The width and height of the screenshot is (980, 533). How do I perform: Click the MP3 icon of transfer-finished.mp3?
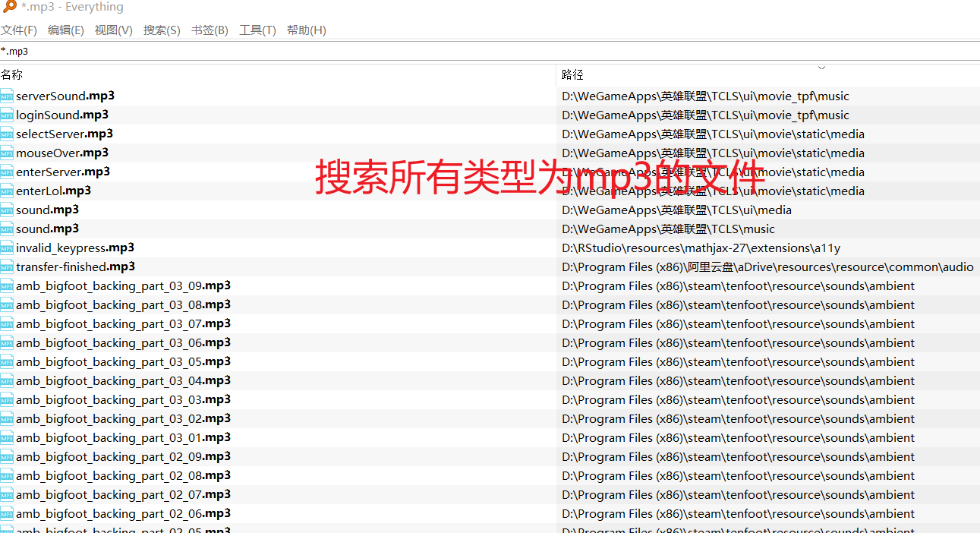tap(7, 266)
